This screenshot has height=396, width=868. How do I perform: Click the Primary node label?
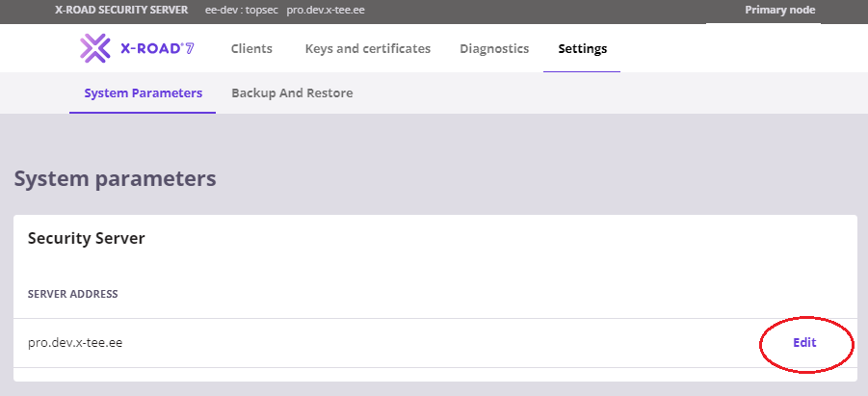779,11
